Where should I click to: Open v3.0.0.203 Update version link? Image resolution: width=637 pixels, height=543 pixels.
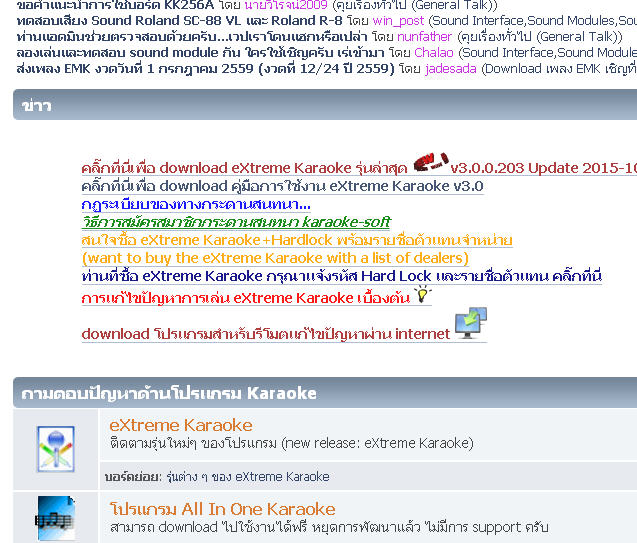(544, 168)
